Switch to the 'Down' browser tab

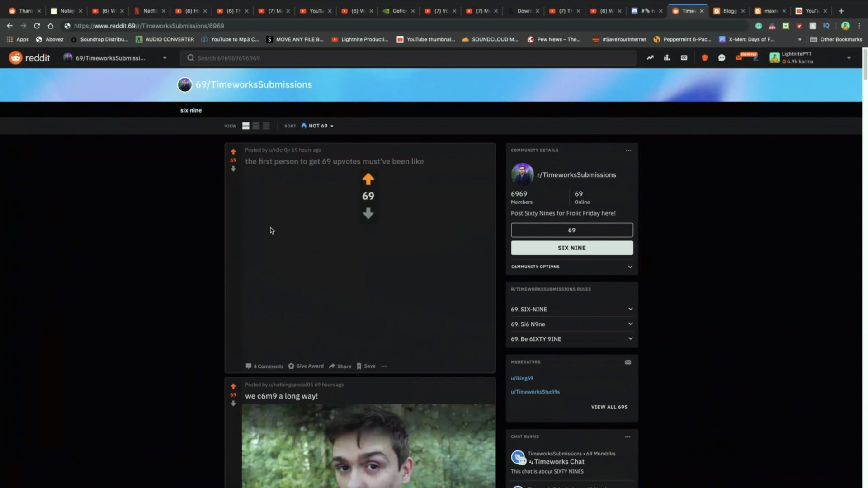pos(524,11)
